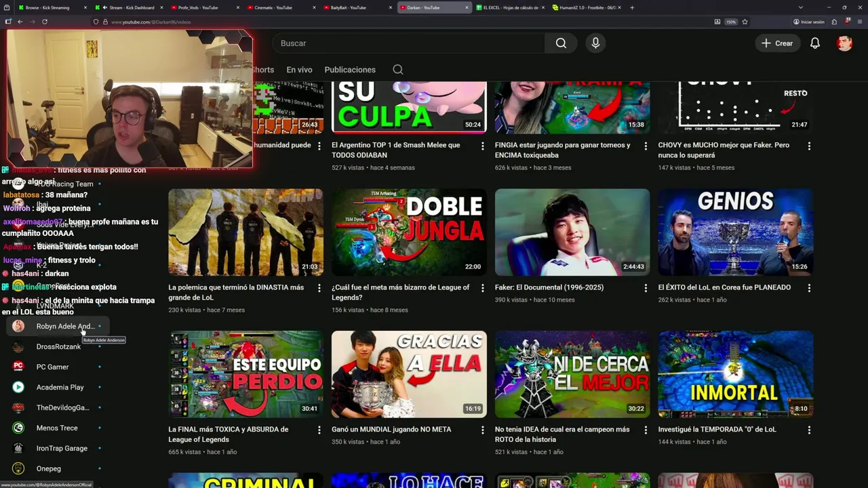The width and height of the screenshot is (868, 488).
Task: Open options for Ganó un MUNDIAL video
Action: pyautogui.click(x=483, y=430)
